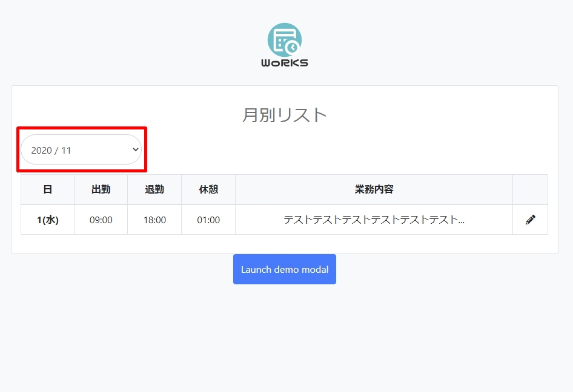573x392 pixels.
Task: Select the 1(水) date cell
Action: pos(47,220)
